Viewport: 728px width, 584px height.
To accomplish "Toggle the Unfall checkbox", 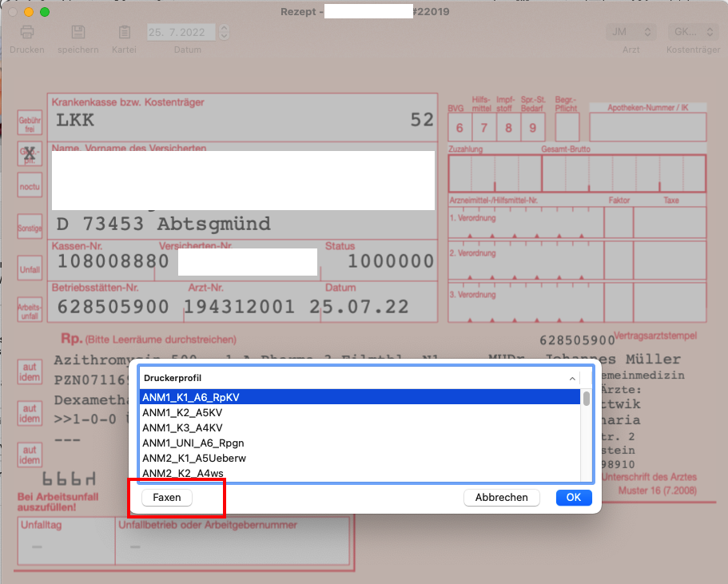I will [30, 268].
